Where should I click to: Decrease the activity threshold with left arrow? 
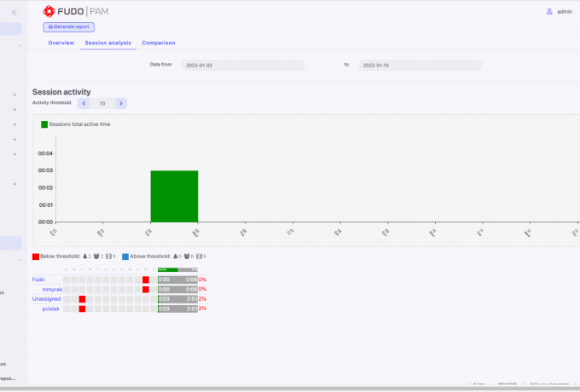click(84, 103)
